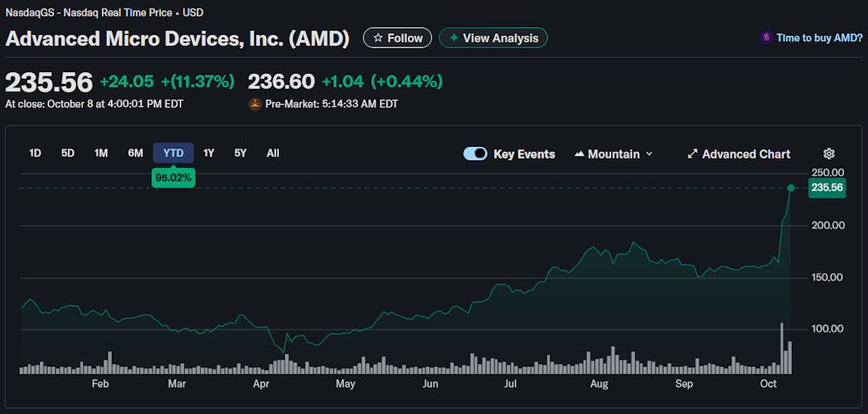Open View Analysis sparkle button
The height and width of the screenshot is (414, 868).
tap(493, 38)
